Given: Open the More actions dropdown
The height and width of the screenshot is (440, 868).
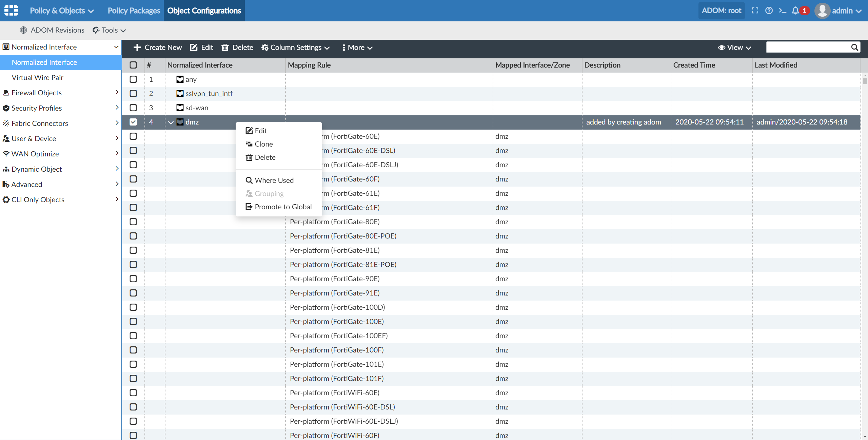Looking at the screenshot, I should tap(357, 47).
